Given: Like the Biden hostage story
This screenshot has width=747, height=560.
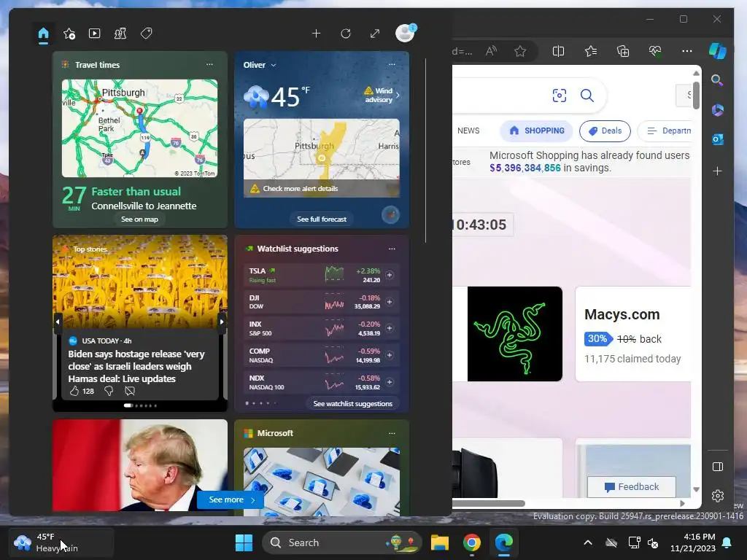Looking at the screenshot, I should [74, 391].
